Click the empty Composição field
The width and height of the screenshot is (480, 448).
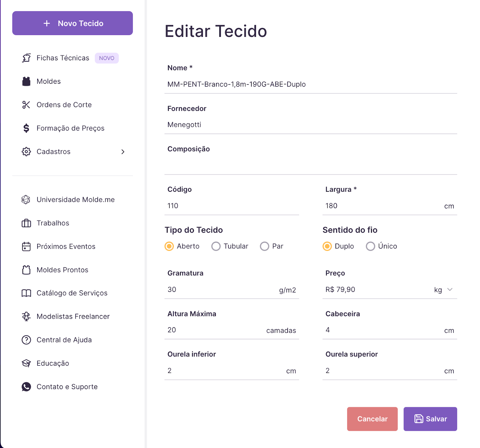(311, 165)
